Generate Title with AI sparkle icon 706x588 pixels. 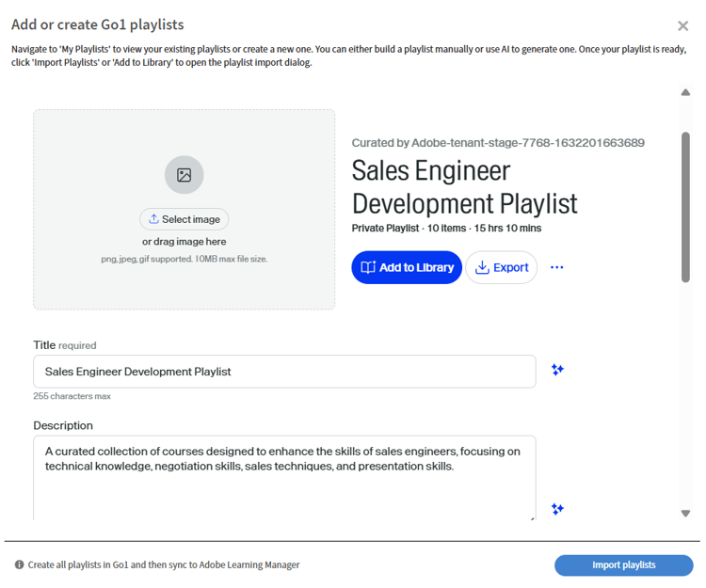pyautogui.click(x=557, y=370)
